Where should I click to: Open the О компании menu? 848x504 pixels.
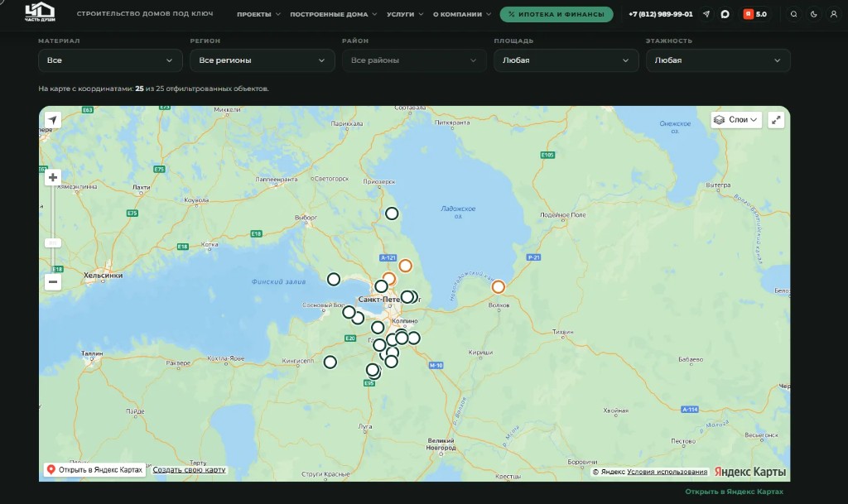(x=462, y=14)
